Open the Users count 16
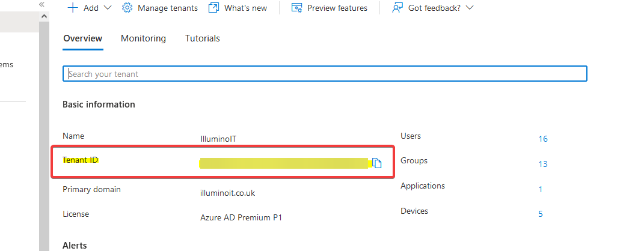This screenshot has width=644, height=251. (x=543, y=139)
